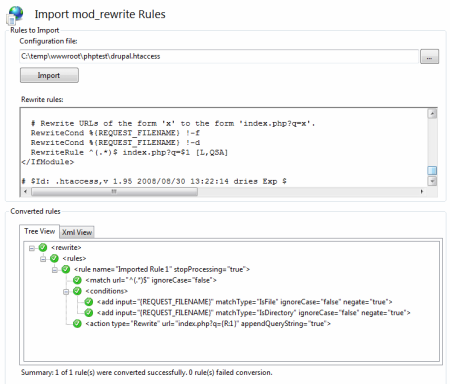The width and height of the screenshot is (450, 384).
Task: Click the RewriteRule ^(.*)$ index.php line
Action: pos(129,153)
